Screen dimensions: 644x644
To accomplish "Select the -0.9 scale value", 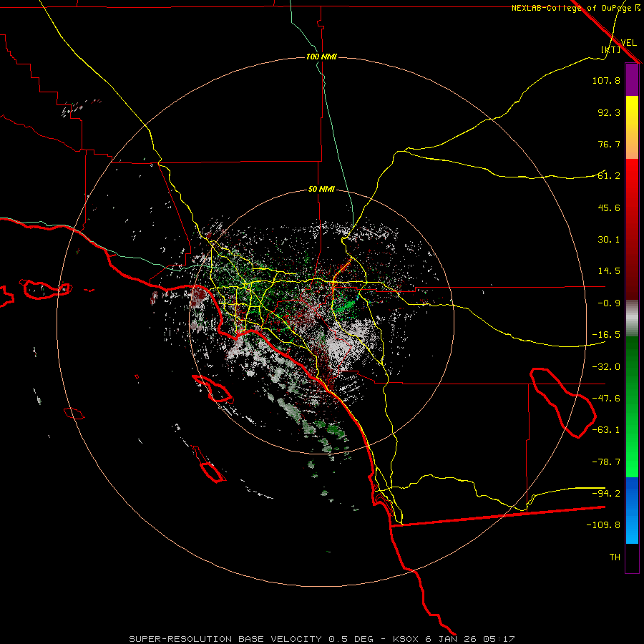I will 609,303.
